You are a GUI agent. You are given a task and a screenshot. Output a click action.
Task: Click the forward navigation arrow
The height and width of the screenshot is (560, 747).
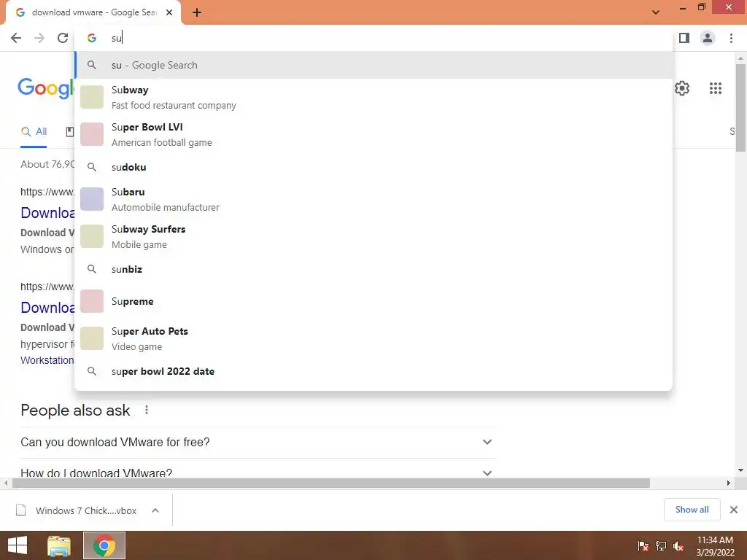click(39, 38)
